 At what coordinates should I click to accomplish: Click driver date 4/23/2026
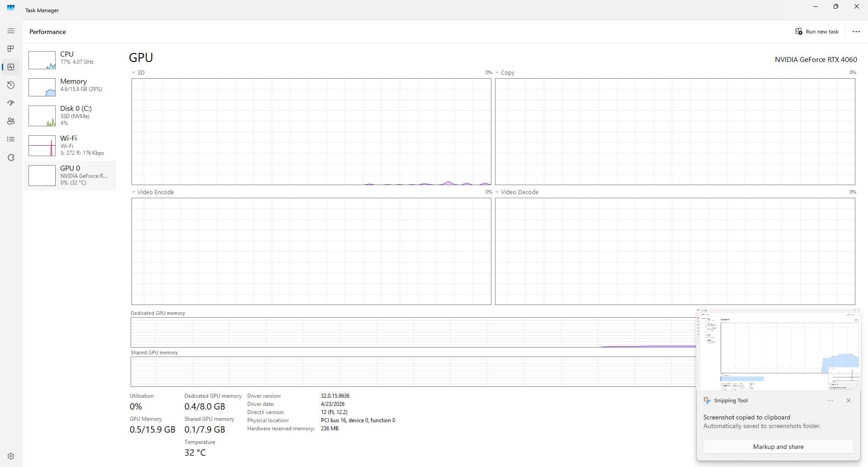(x=333, y=404)
